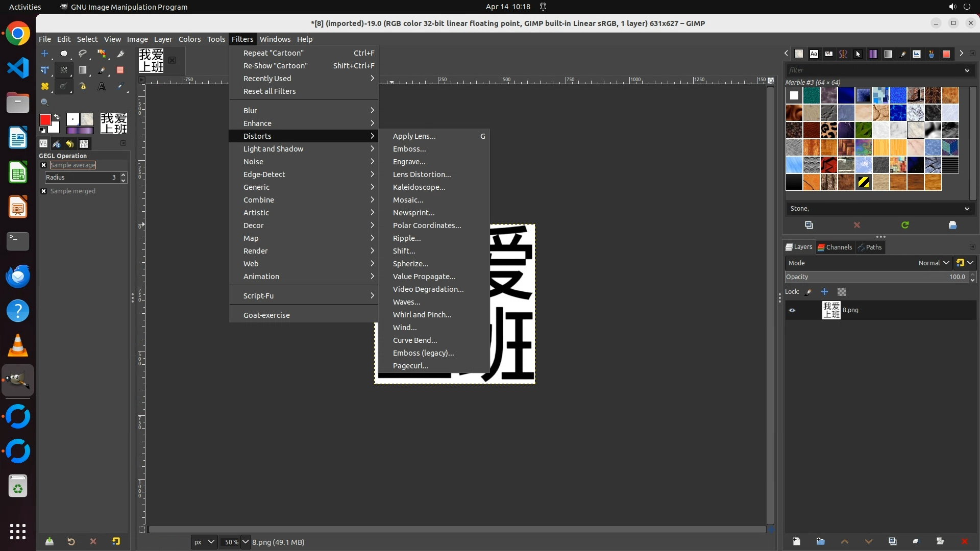Image resolution: width=980 pixels, height=551 pixels.
Task: Click the red foreground color swatch
Action: pyautogui.click(x=45, y=120)
